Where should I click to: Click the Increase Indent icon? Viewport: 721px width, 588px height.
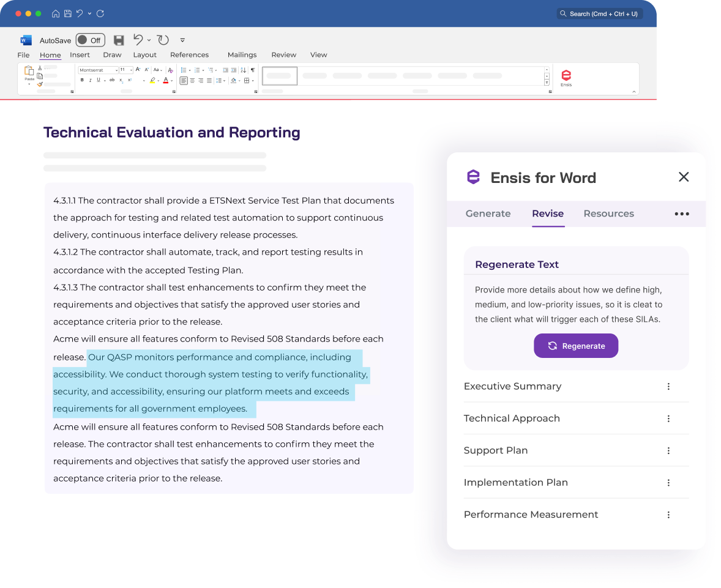pyautogui.click(x=234, y=70)
